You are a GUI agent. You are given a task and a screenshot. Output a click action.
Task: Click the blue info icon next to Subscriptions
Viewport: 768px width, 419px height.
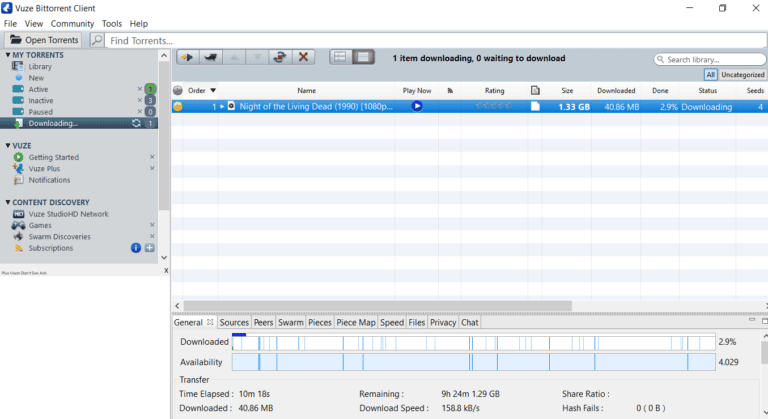[136, 248]
